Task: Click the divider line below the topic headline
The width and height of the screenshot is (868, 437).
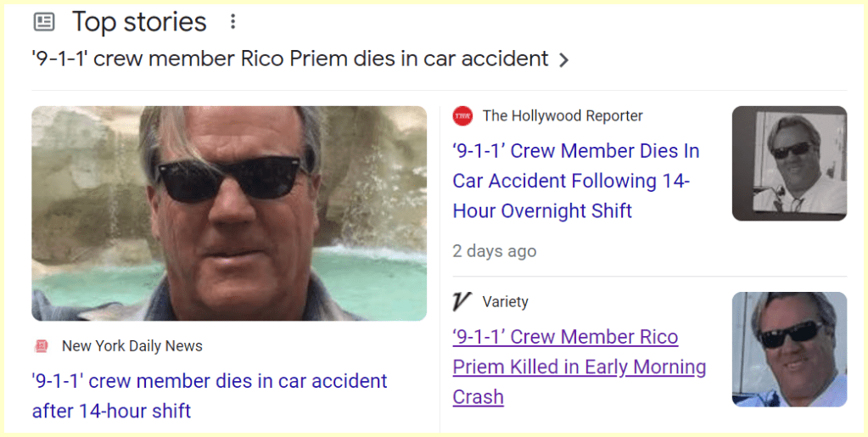Action: tap(439, 90)
